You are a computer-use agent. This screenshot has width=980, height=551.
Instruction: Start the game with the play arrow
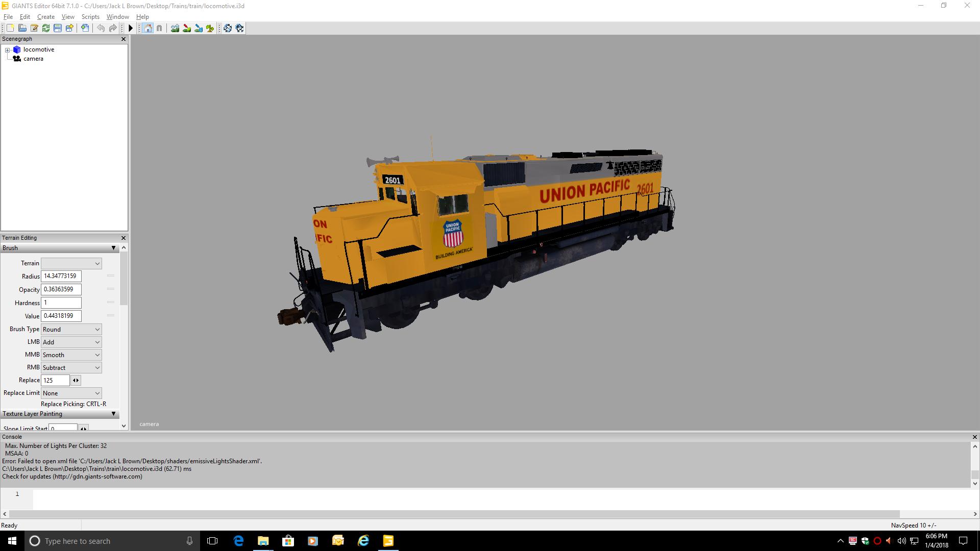131,28
